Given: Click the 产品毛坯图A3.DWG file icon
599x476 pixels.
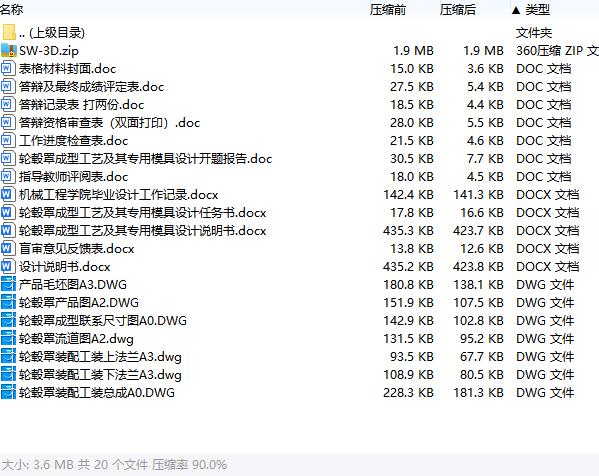Looking at the screenshot, I should (8, 284).
